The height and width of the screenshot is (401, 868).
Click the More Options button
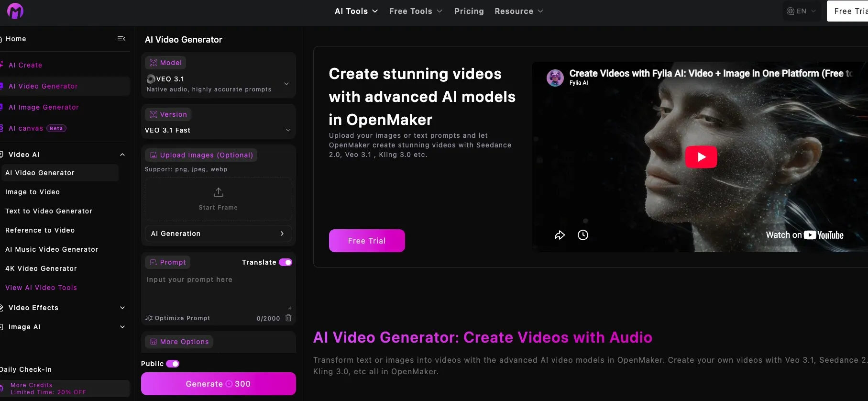179,342
